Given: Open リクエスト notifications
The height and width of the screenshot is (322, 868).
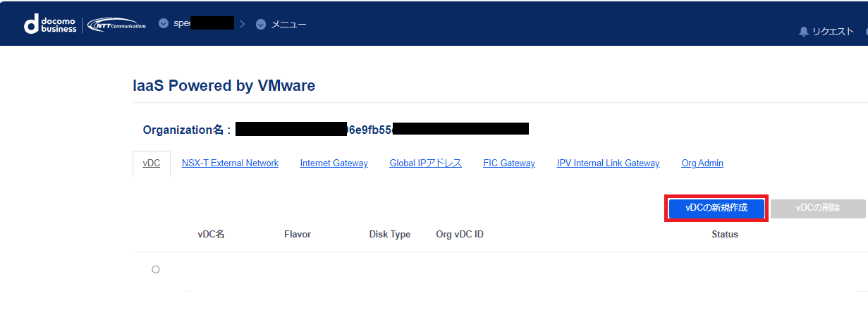Looking at the screenshot, I should click(x=832, y=32).
